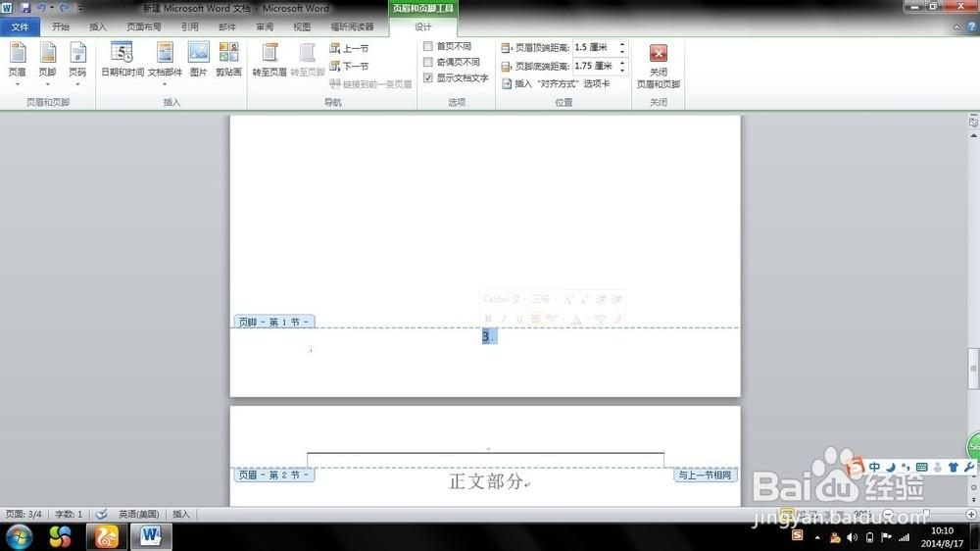Switch to the 页面布局 ribbon tab

coord(143,27)
